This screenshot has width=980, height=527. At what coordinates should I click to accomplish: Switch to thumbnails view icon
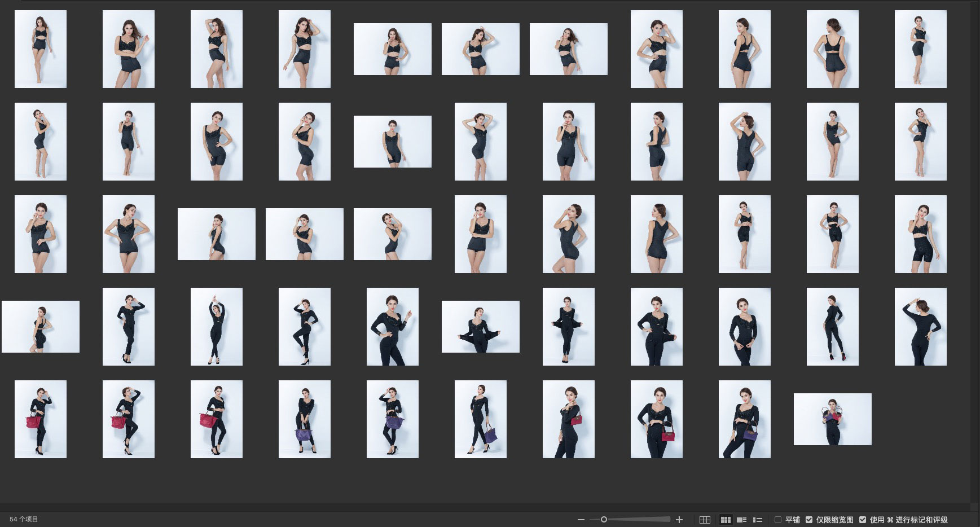[726, 520]
